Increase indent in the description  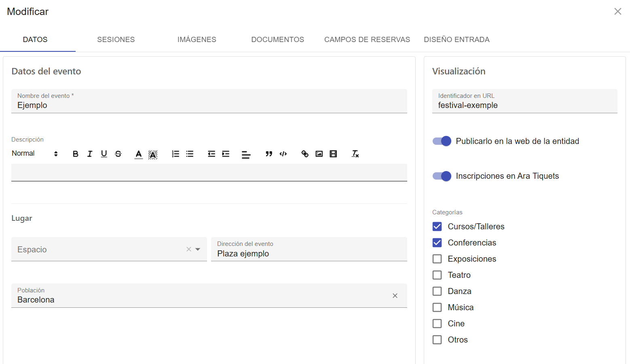click(226, 154)
